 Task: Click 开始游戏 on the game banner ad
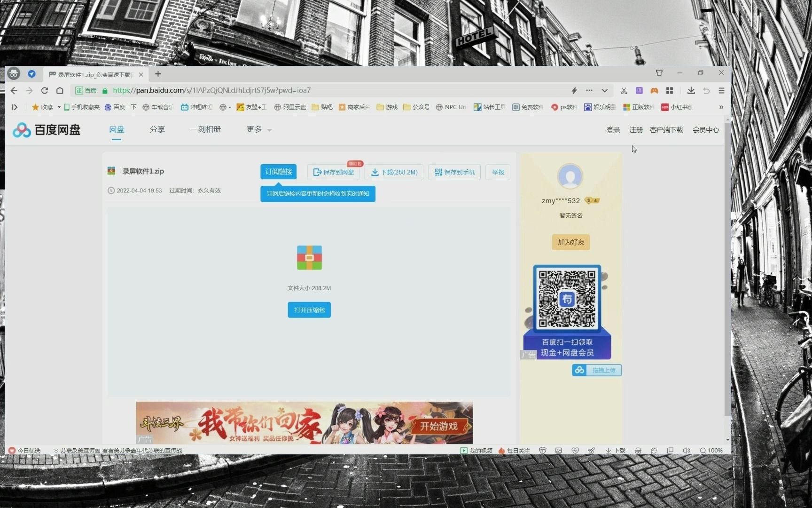[438, 426]
